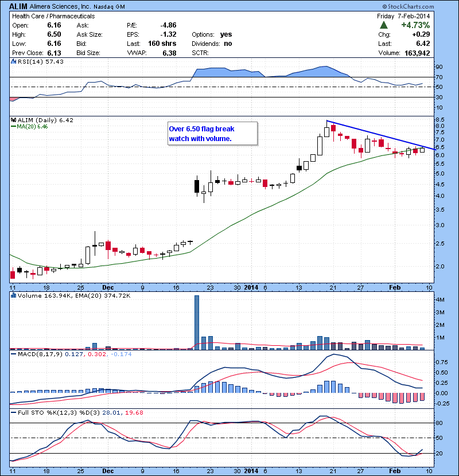Viewport: 459px width, 476px height.
Task: Click the stochastic %D value 19.68
Action: point(134,412)
